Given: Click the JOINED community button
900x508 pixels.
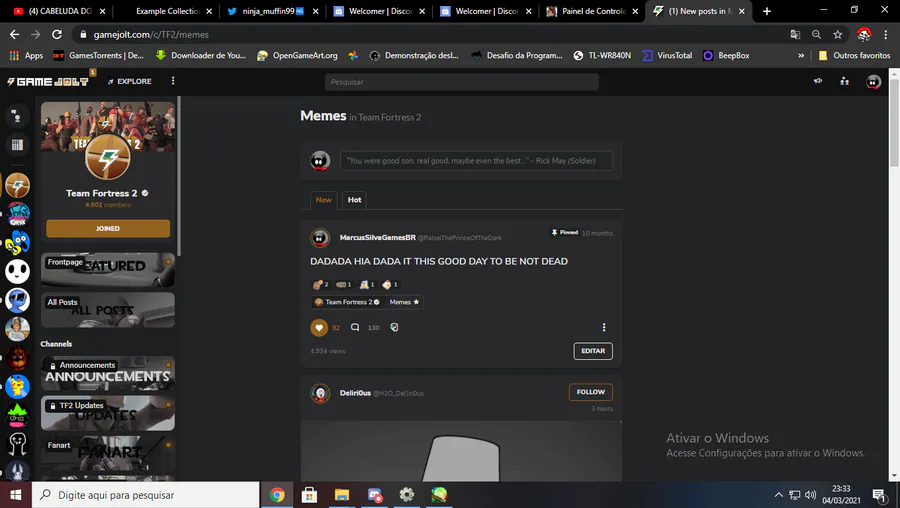Looking at the screenshot, I should pos(108,228).
